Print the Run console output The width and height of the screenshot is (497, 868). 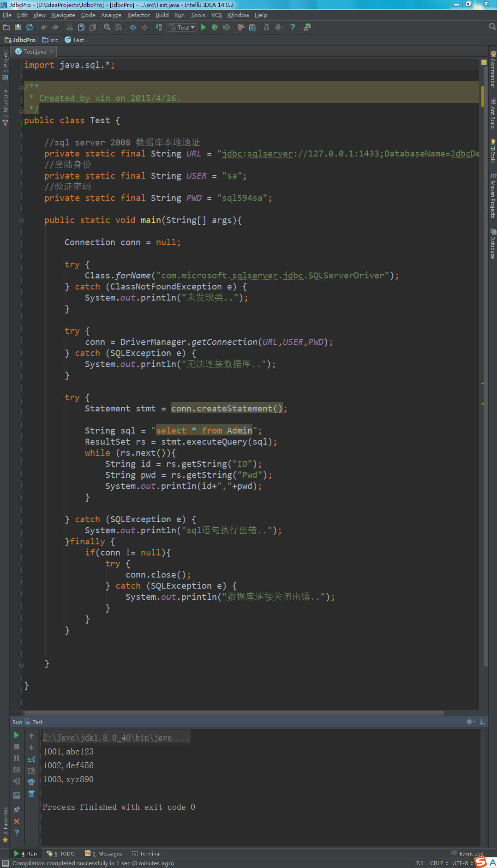[x=31, y=782]
